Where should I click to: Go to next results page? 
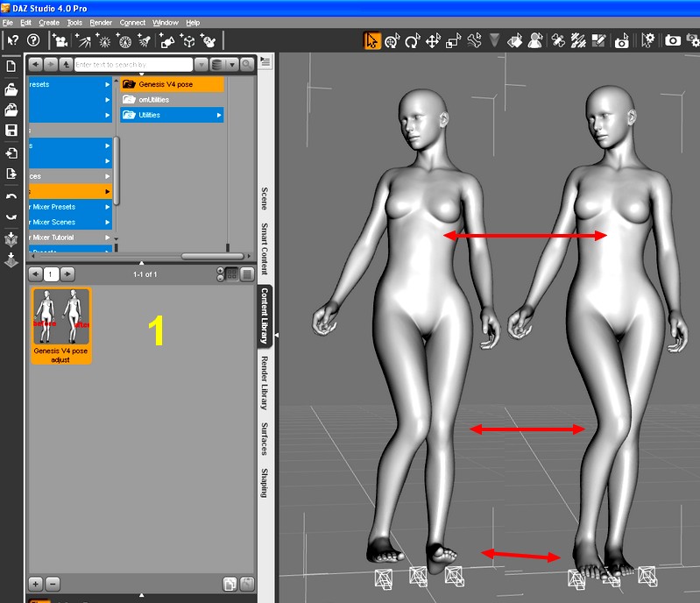[67, 274]
